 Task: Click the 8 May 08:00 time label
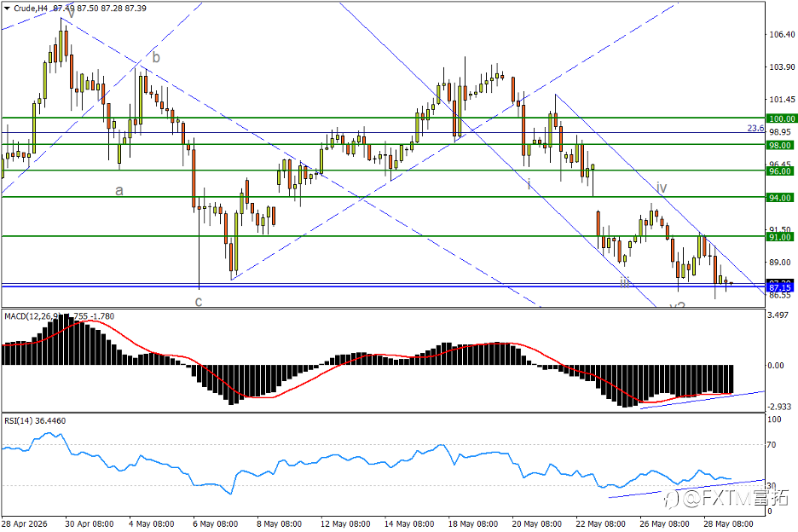(279, 523)
